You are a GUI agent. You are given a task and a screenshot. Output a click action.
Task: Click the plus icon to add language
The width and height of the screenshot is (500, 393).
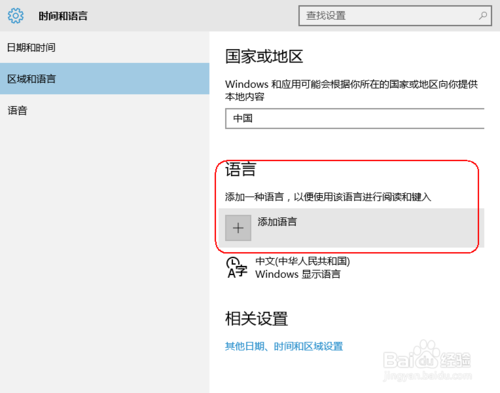pos(238,228)
